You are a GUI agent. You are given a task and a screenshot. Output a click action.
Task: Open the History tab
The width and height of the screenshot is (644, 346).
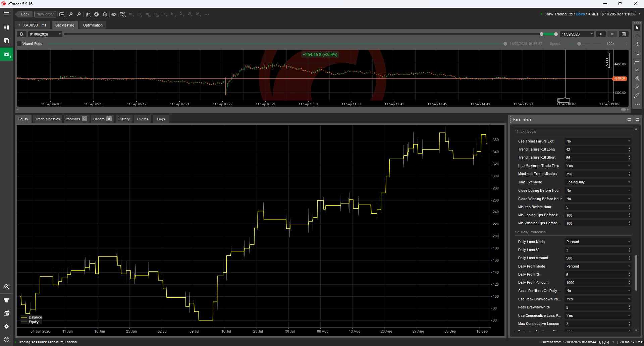point(124,119)
